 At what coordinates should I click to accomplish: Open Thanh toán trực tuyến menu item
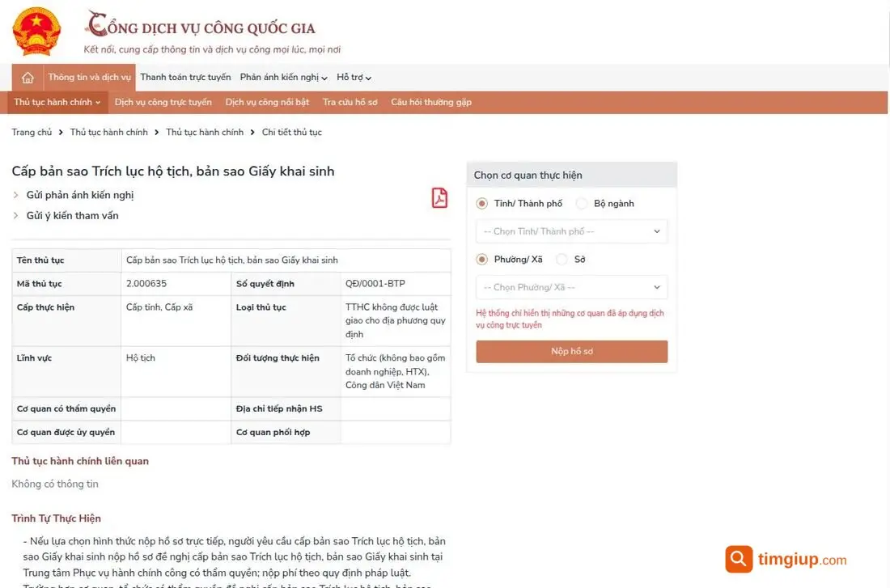click(185, 77)
